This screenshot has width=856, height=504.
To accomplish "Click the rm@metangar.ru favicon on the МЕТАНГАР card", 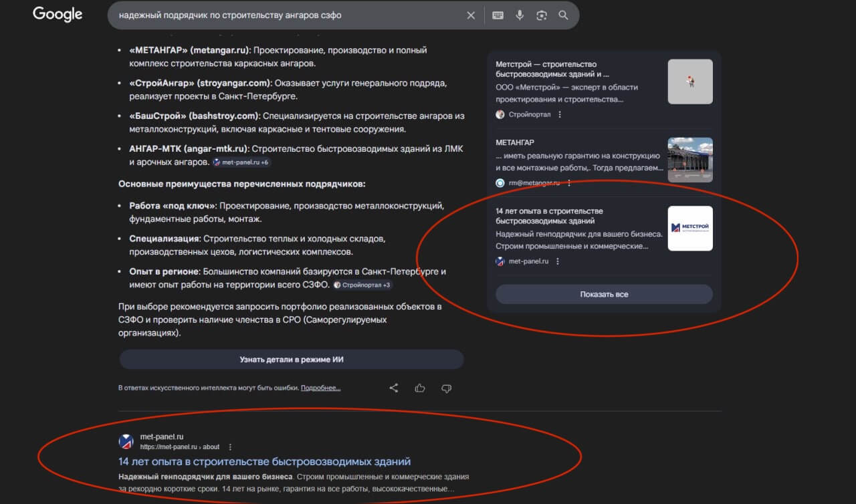I will pos(500,181).
